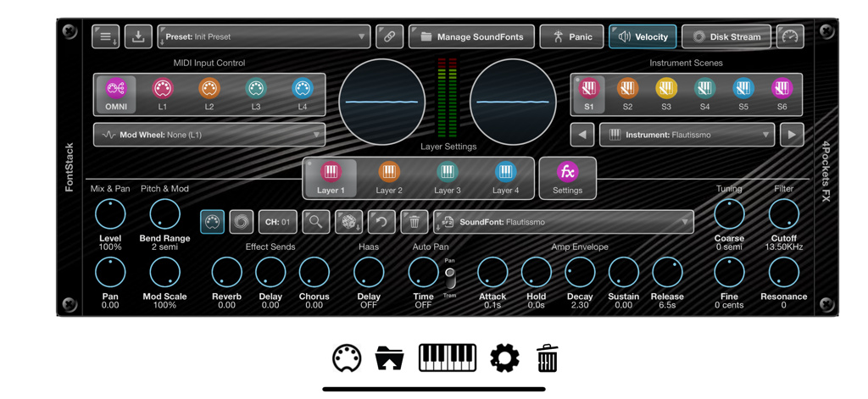Show the piano keyboard from bottom bar
The image size is (868, 399).
448,358
